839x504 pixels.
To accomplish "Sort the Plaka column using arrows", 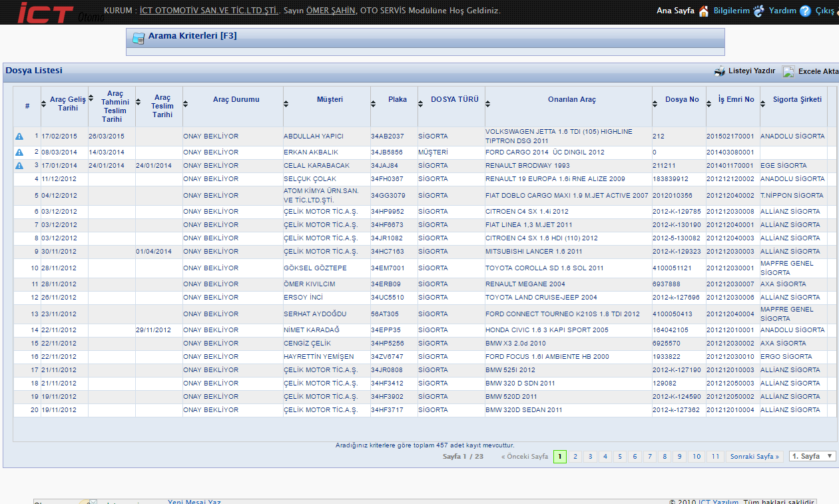I will [374, 103].
